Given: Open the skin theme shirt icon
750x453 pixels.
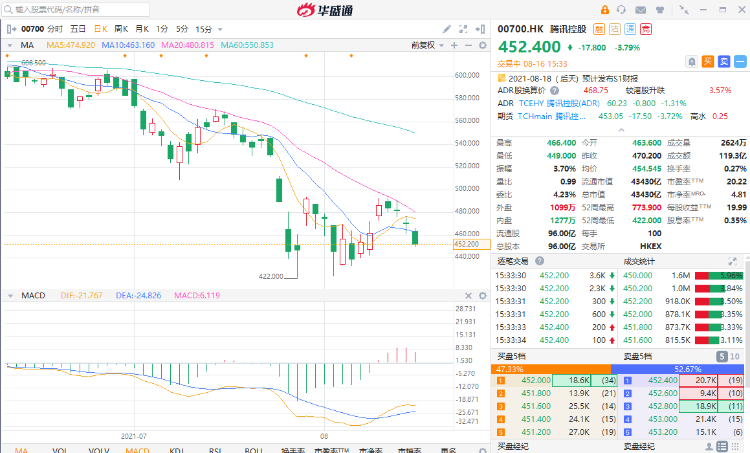Looking at the screenshot, I should tap(660, 10).
